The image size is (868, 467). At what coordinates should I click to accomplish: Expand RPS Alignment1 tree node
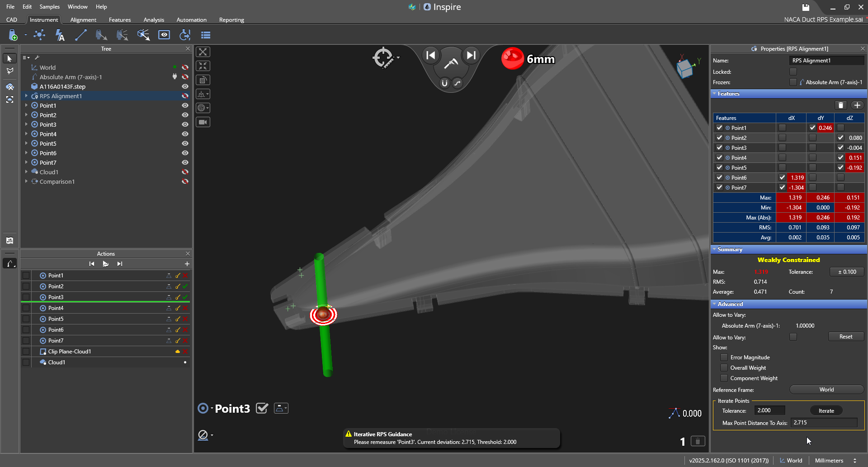pyautogui.click(x=26, y=96)
